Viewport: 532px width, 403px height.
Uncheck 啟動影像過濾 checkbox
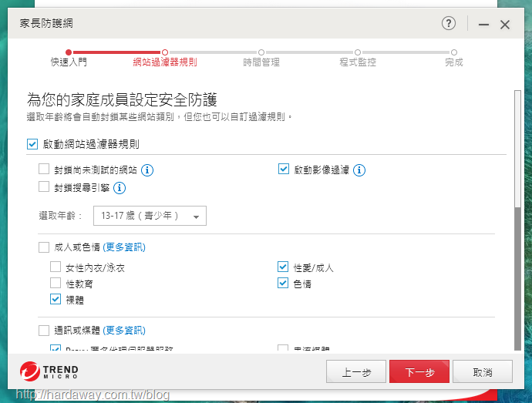[284, 169]
